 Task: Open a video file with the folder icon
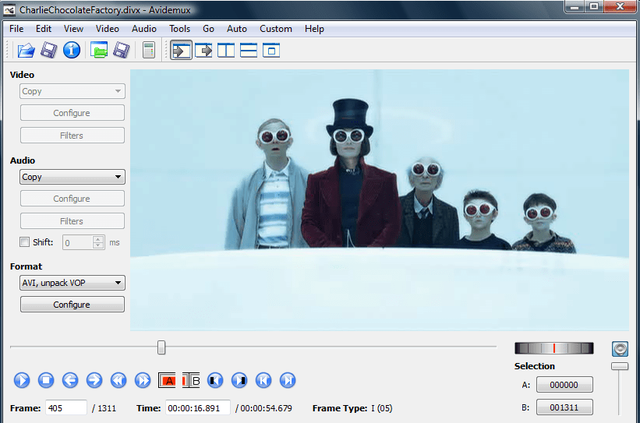(26, 51)
